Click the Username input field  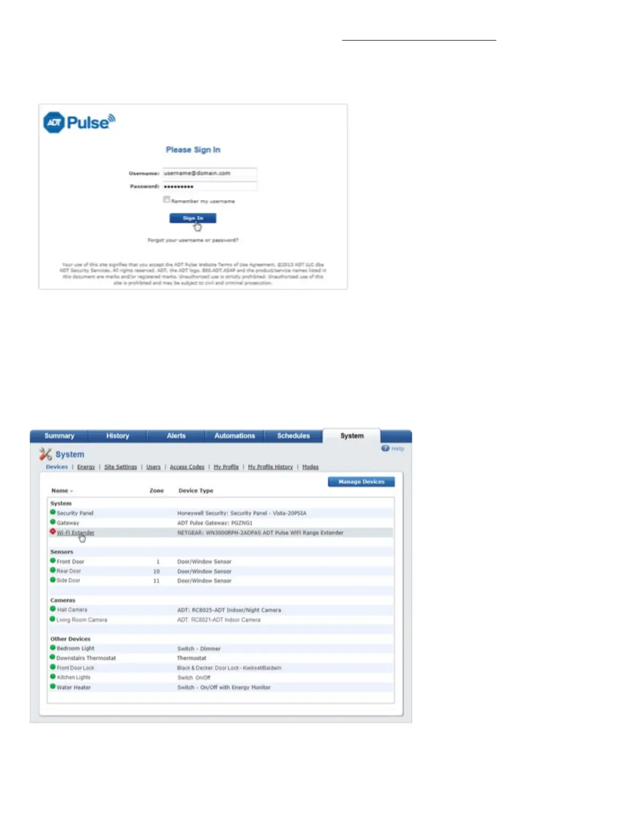[x=209, y=173]
